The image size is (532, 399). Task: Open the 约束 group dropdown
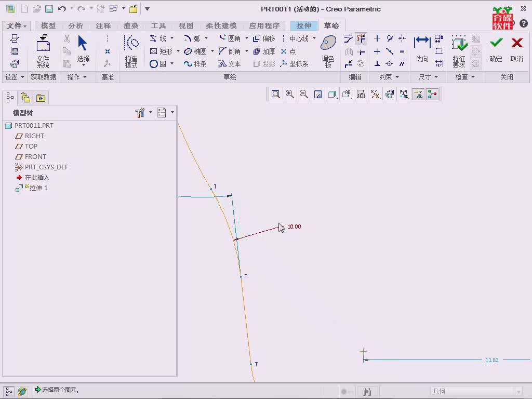click(389, 77)
